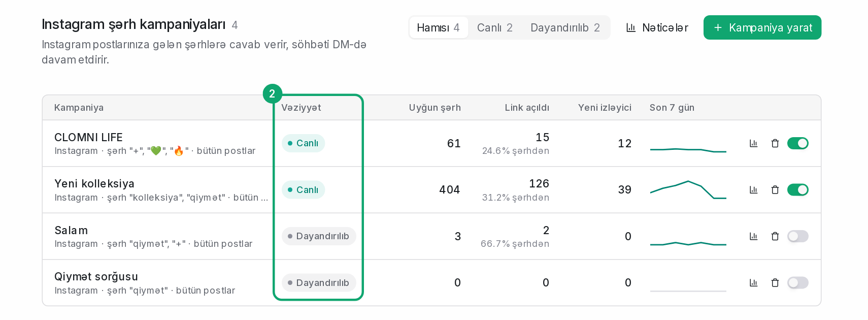Switch to the Canlı 2 tab
This screenshot has height=320, width=868.
coord(495,27)
